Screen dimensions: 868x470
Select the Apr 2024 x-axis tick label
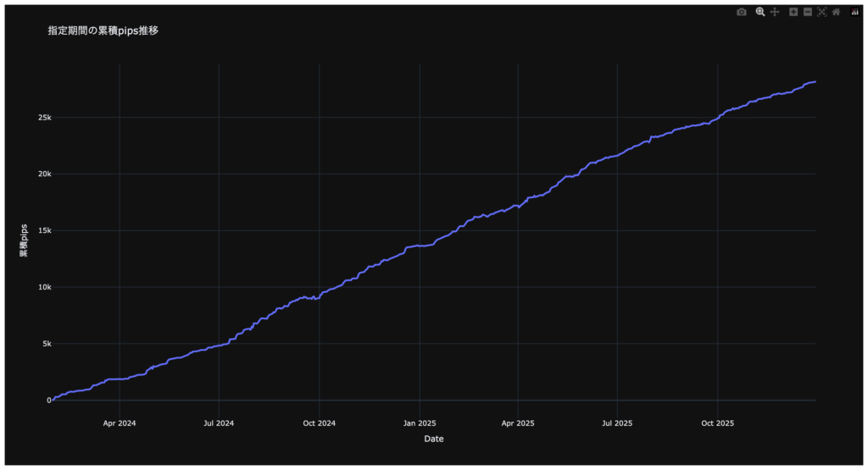pyautogui.click(x=120, y=422)
